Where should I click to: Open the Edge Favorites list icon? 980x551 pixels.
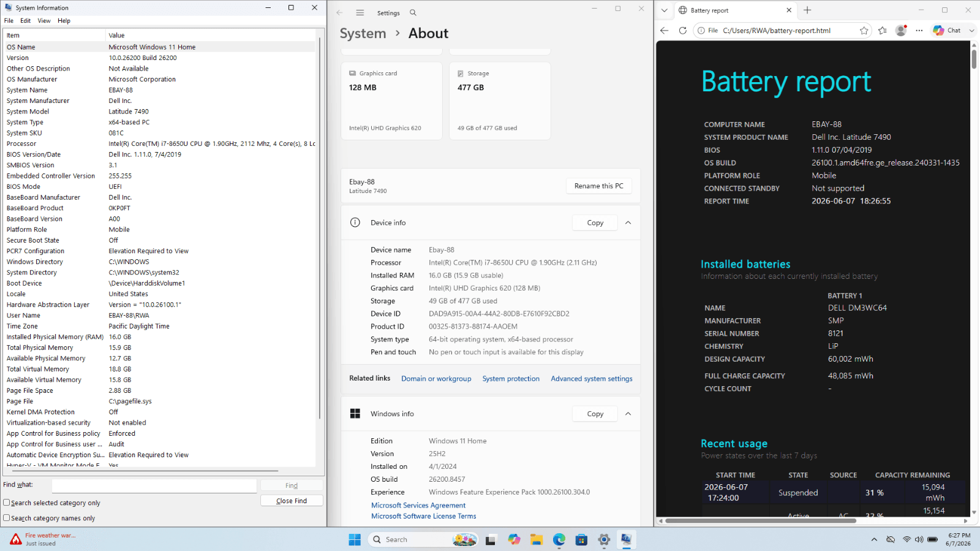(883, 30)
